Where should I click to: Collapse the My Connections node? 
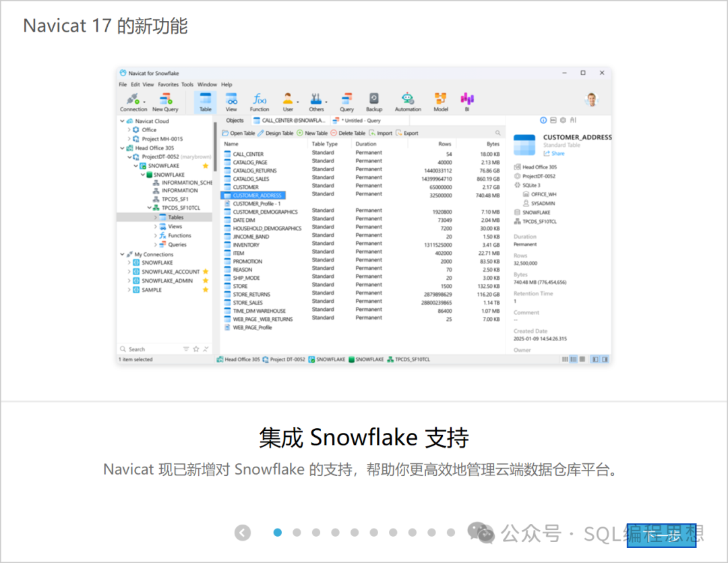pyautogui.click(x=122, y=254)
